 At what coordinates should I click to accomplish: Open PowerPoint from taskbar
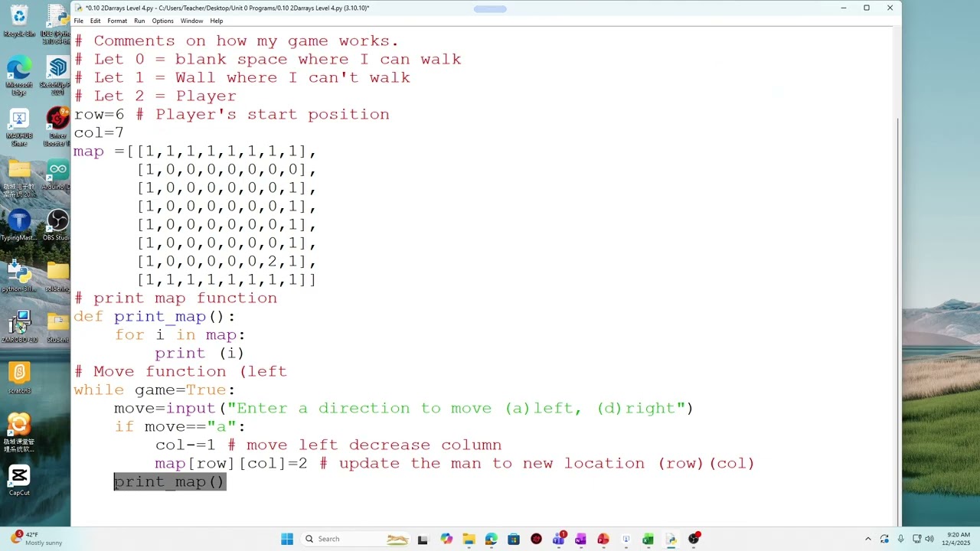click(603, 539)
